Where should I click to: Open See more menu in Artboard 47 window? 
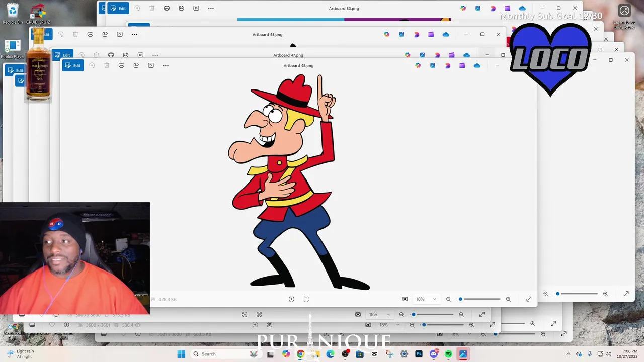[155, 55]
